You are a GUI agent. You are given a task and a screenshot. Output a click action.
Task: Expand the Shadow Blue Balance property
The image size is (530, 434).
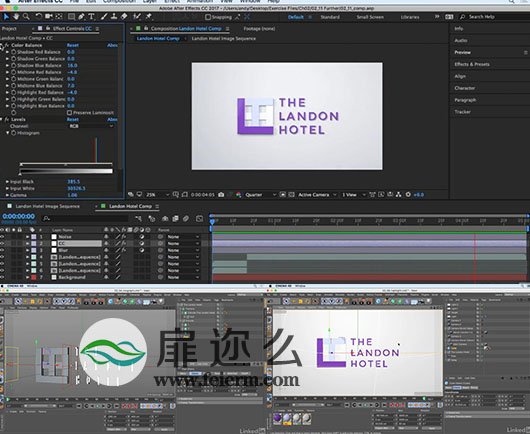point(7,66)
